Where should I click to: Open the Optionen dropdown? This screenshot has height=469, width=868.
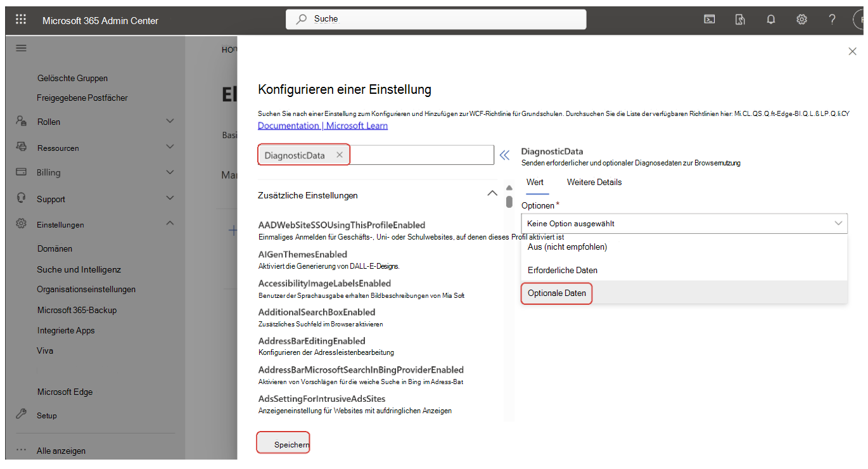pyautogui.click(x=684, y=223)
